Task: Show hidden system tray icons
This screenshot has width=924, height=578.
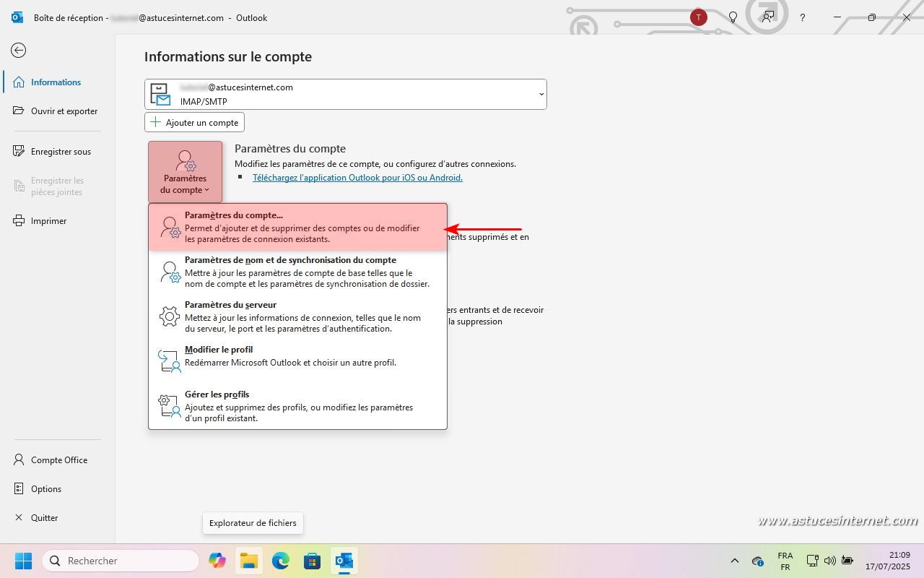Action: tap(735, 561)
